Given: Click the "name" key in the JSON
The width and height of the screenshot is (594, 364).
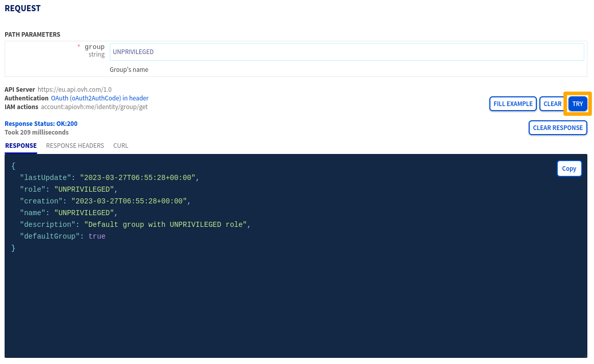Looking at the screenshot, I should point(33,213).
